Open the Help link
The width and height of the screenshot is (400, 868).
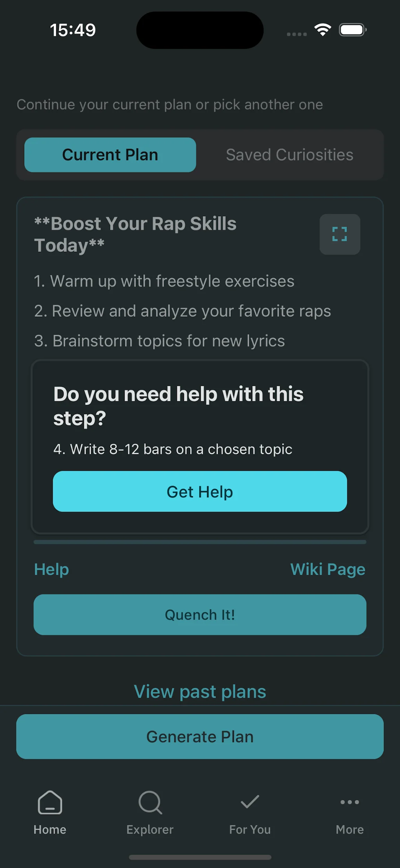tap(52, 569)
